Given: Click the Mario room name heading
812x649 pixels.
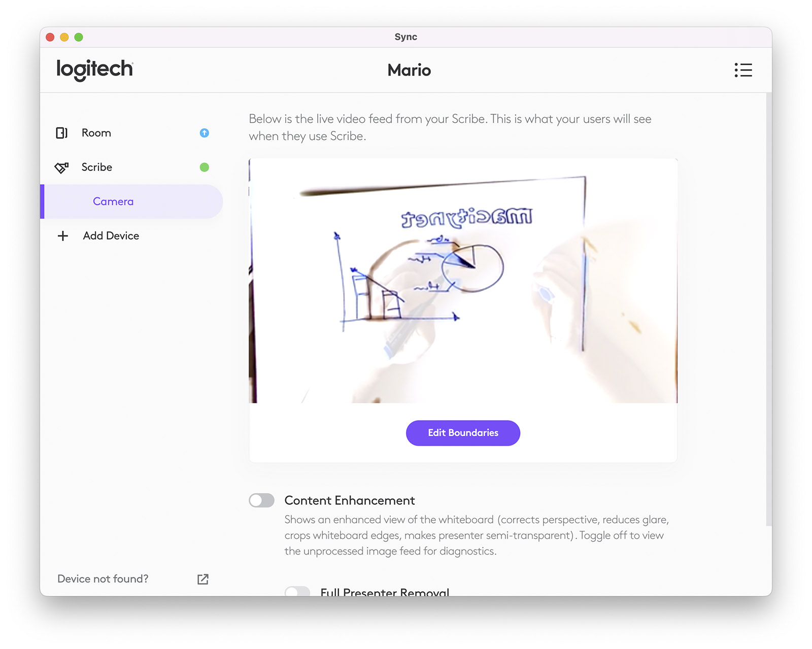Looking at the screenshot, I should coord(409,70).
